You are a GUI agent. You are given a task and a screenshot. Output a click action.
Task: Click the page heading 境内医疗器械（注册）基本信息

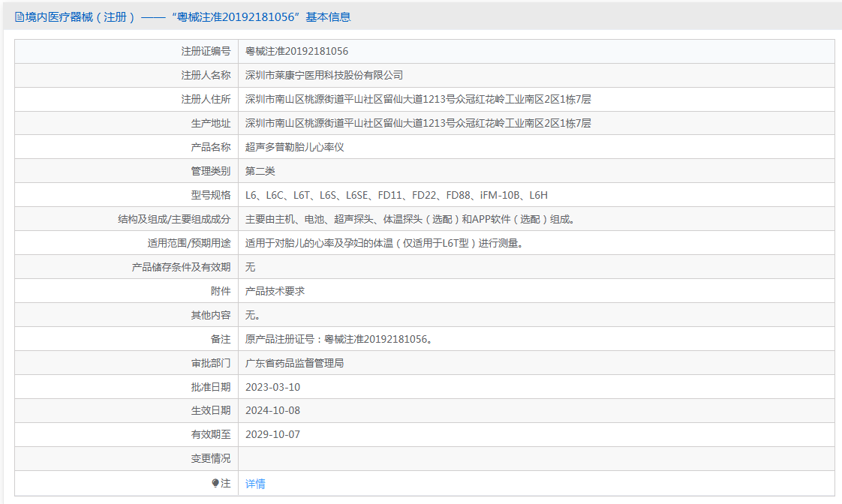pos(182,17)
